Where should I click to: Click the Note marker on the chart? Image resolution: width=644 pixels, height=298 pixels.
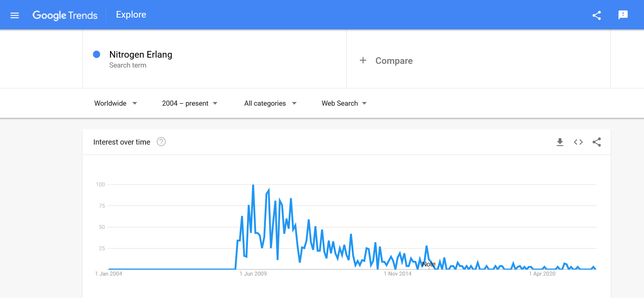(x=429, y=264)
